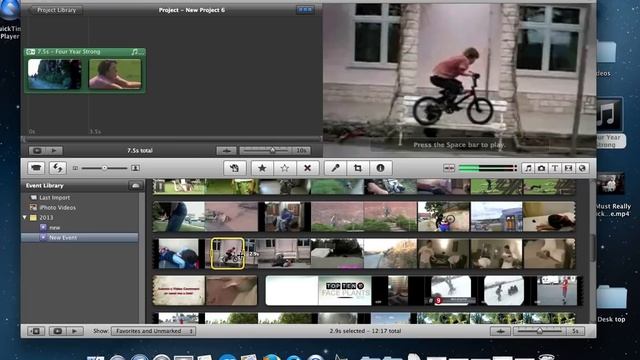Reject selection with the X button
The width and height of the screenshot is (640, 360).
tap(307, 168)
